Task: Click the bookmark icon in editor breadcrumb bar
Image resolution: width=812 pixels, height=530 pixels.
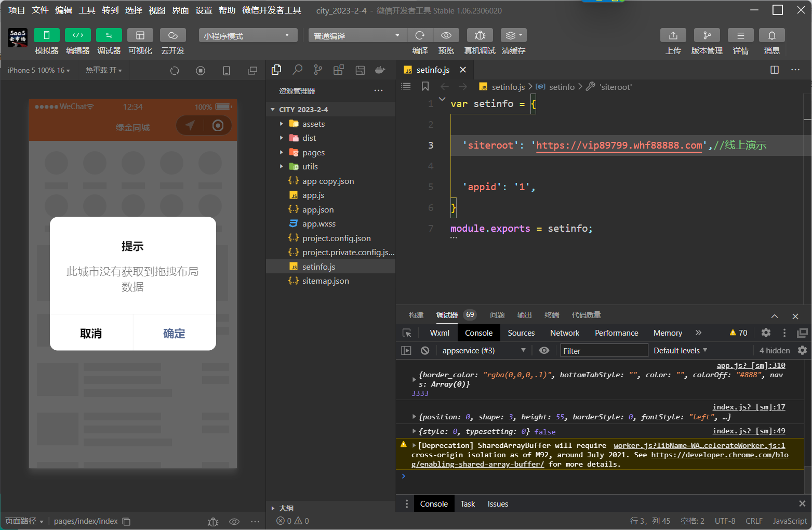Action: 425,86
